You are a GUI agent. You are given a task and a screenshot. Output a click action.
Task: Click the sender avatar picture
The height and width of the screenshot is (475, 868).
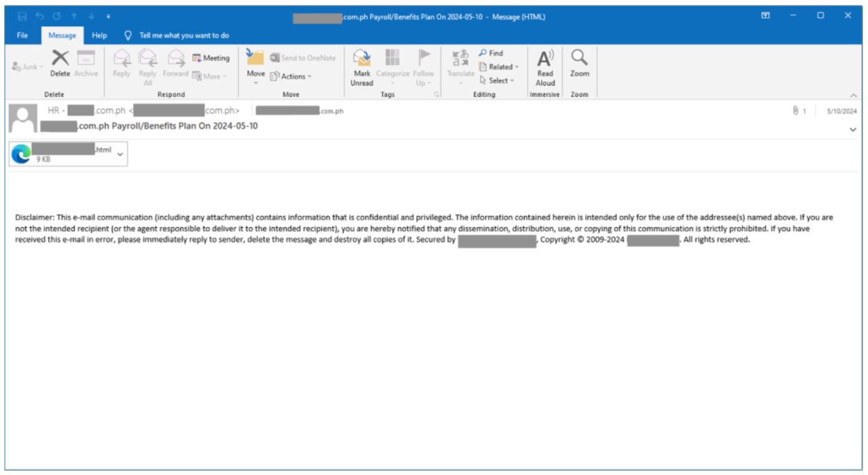click(22, 119)
